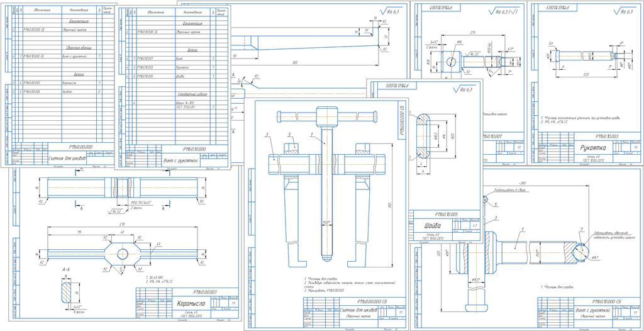Click Р1160.10.001 designation in screw title block
Viewport: 644px width, 331px height.
[x=492, y=136]
